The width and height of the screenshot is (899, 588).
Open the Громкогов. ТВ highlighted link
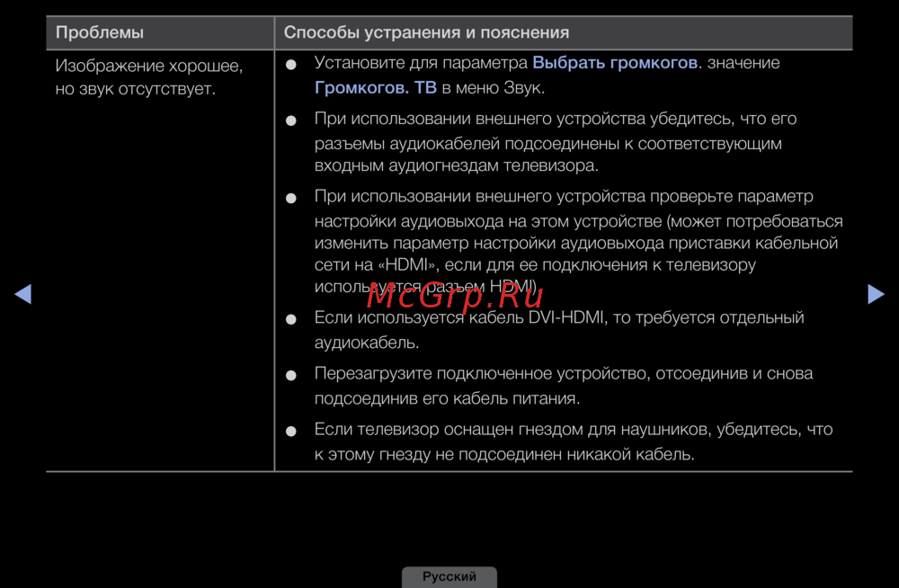click(x=375, y=88)
